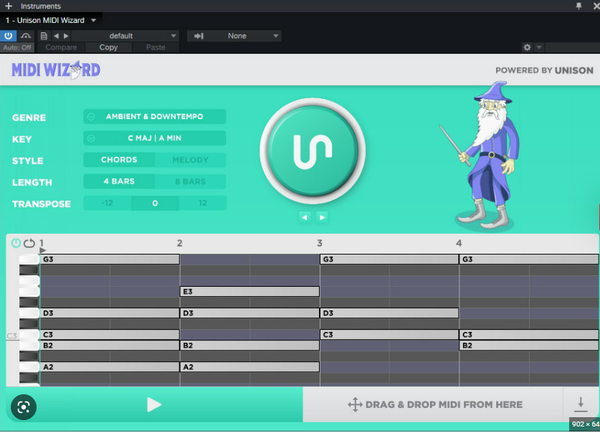Select 4 Bars length
This screenshot has width=600, height=433.
click(119, 181)
